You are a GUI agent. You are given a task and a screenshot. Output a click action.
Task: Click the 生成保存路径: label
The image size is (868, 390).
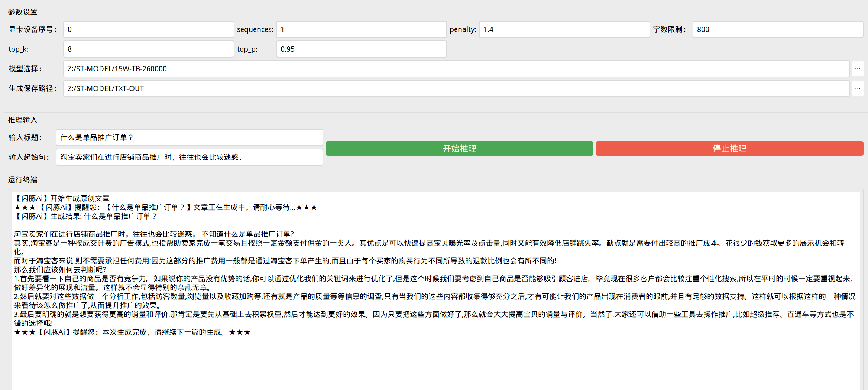click(33, 88)
